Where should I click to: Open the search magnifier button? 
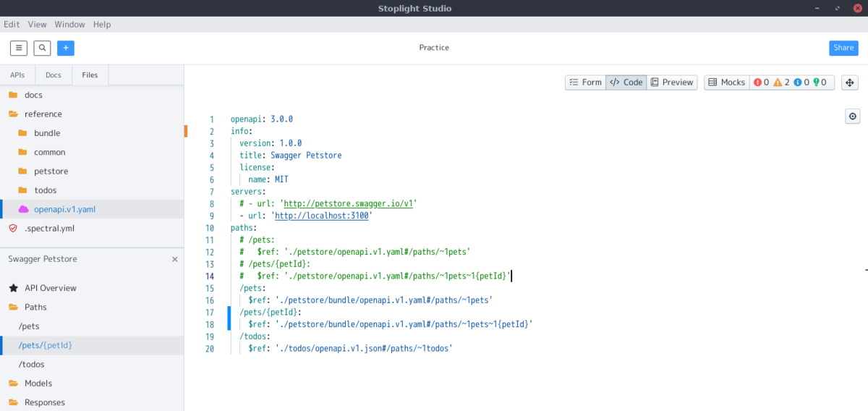point(43,48)
